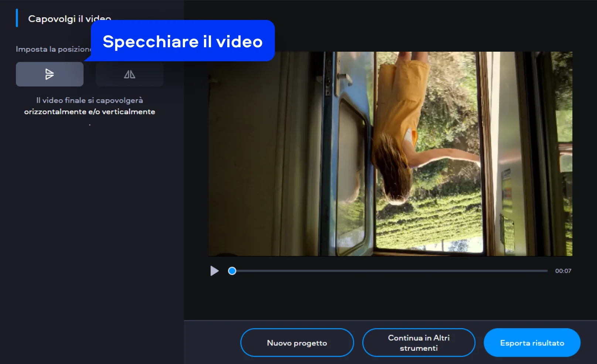Jump to the middle of the video timeline
The height and width of the screenshot is (364, 597).
point(390,271)
